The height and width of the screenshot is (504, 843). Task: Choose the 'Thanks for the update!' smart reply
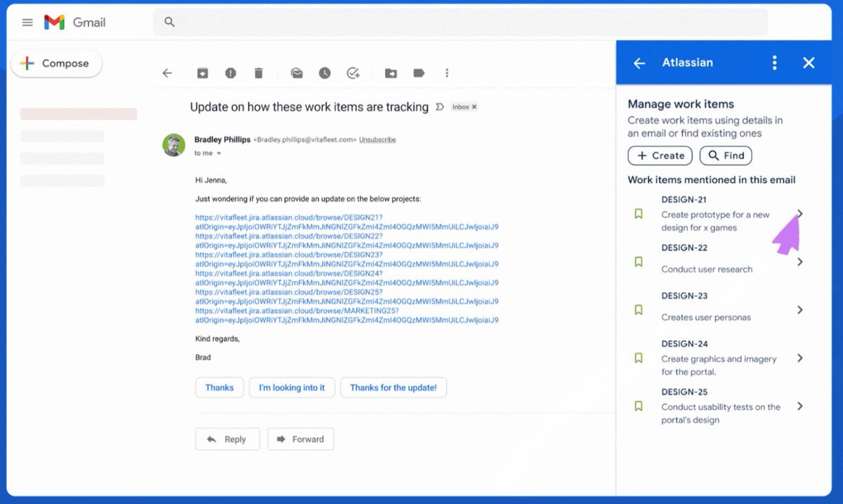(x=393, y=387)
